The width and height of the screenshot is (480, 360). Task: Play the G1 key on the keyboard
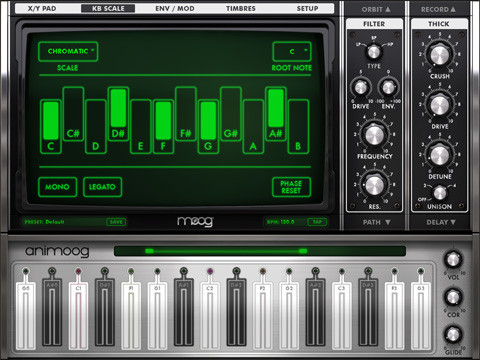(157, 315)
